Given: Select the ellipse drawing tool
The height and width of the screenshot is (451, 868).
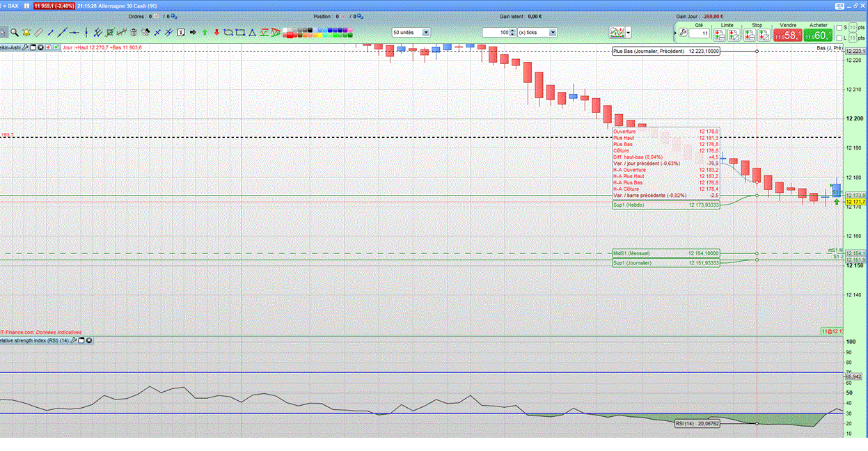Looking at the screenshot, I should tap(228, 32).
